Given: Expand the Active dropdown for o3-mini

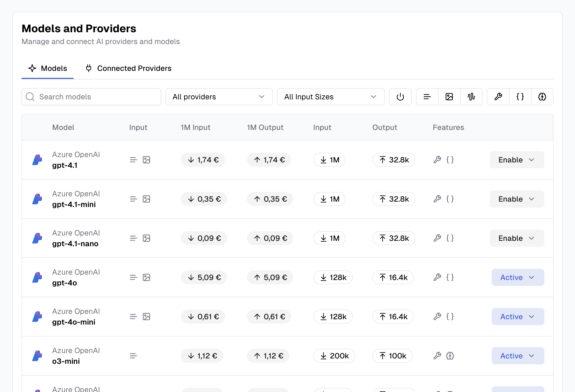Looking at the screenshot, I should coord(517,356).
